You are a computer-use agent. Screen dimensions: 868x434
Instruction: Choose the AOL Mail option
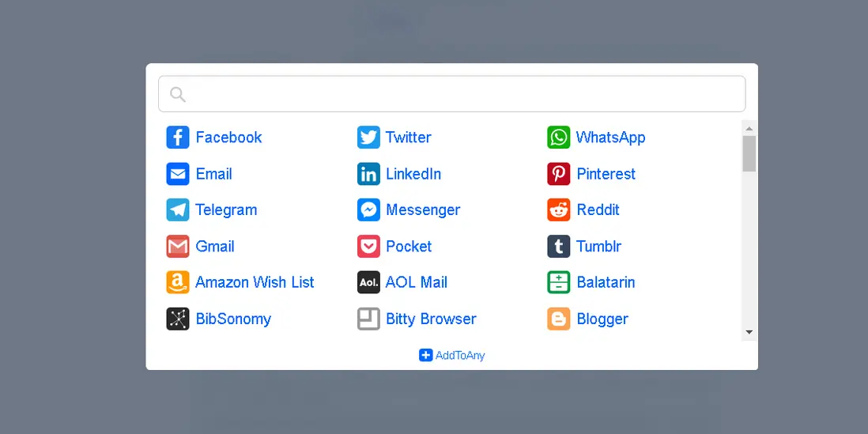point(417,282)
